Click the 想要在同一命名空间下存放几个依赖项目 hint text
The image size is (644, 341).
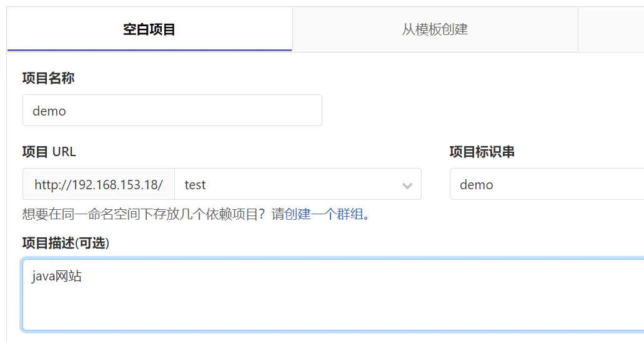[144, 214]
